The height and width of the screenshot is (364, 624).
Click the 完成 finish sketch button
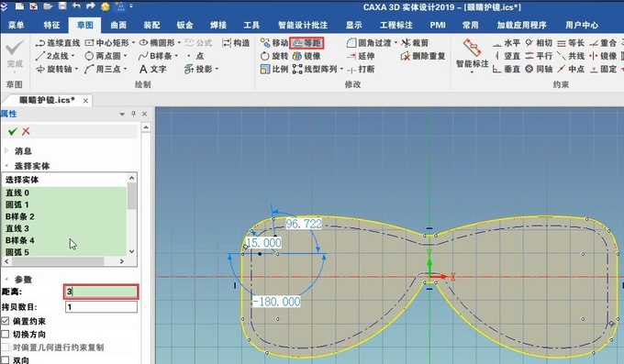[x=15, y=55]
